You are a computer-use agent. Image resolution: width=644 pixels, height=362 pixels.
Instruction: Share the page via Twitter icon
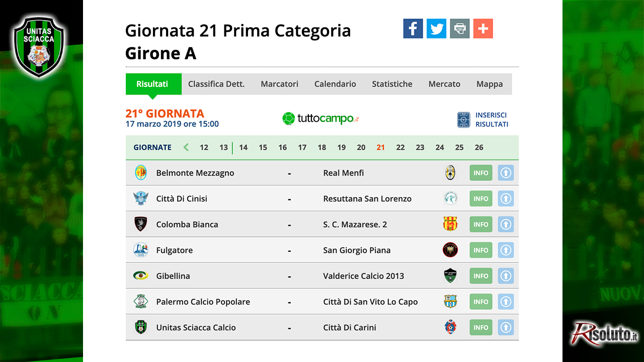(x=436, y=29)
